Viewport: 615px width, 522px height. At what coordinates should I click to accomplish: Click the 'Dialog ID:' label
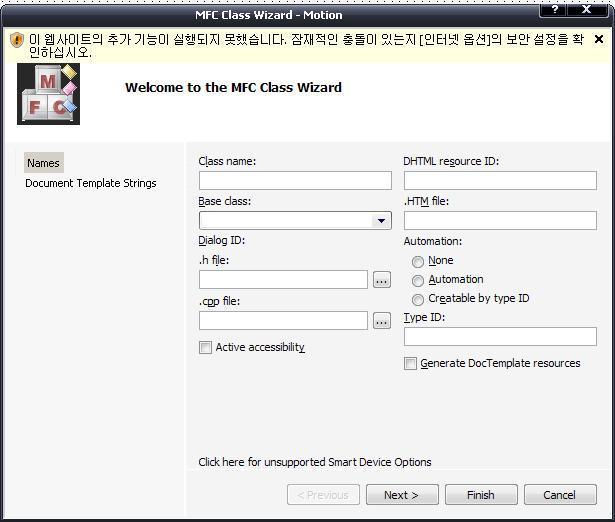point(222,240)
